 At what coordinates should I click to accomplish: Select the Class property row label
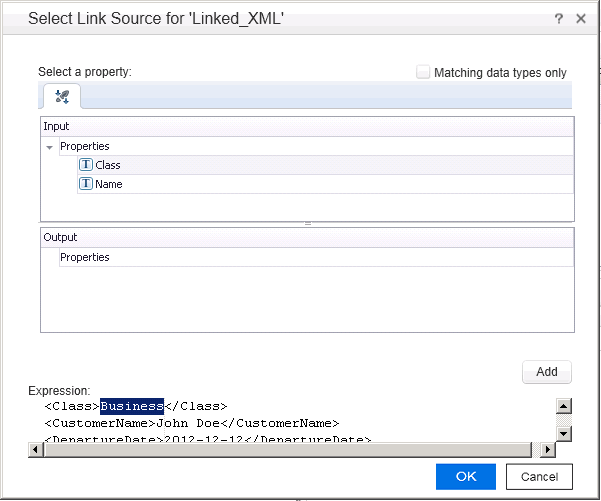[108, 165]
